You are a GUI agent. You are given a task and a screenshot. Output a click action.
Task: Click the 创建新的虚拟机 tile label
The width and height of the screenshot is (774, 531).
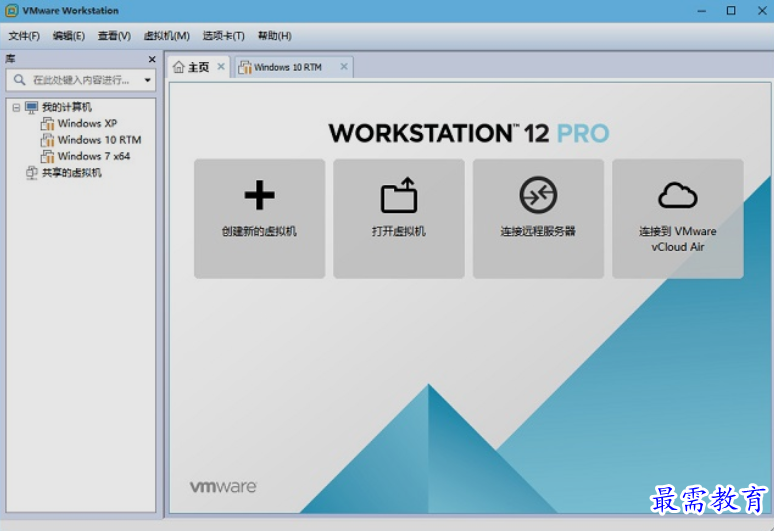tap(259, 231)
